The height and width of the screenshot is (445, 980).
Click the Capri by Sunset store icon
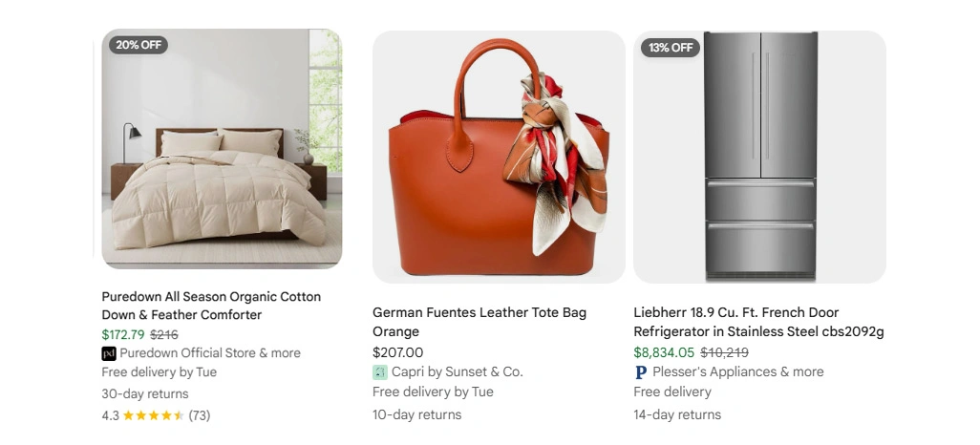pyautogui.click(x=380, y=372)
